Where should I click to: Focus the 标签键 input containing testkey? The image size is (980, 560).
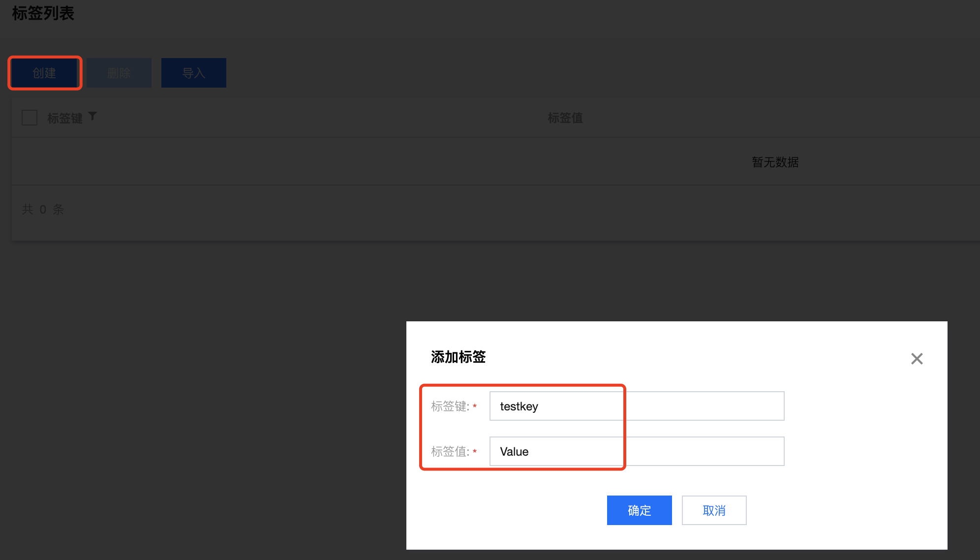(637, 406)
